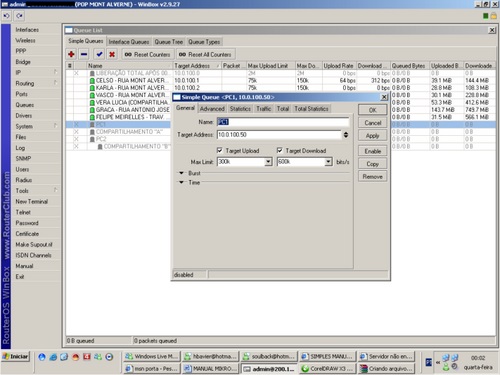
Task: Click the gray icon beside LIBERACAO TOTAL row
Action: (92, 73)
